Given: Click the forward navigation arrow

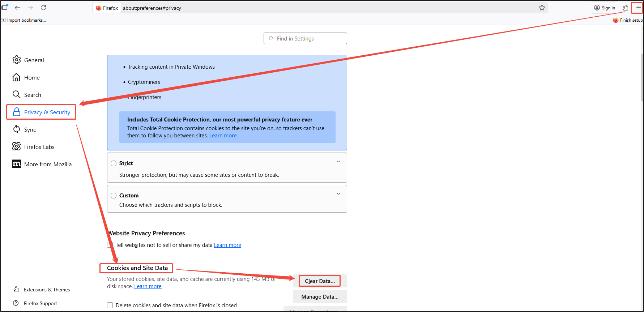Looking at the screenshot, I should (30, 8).
